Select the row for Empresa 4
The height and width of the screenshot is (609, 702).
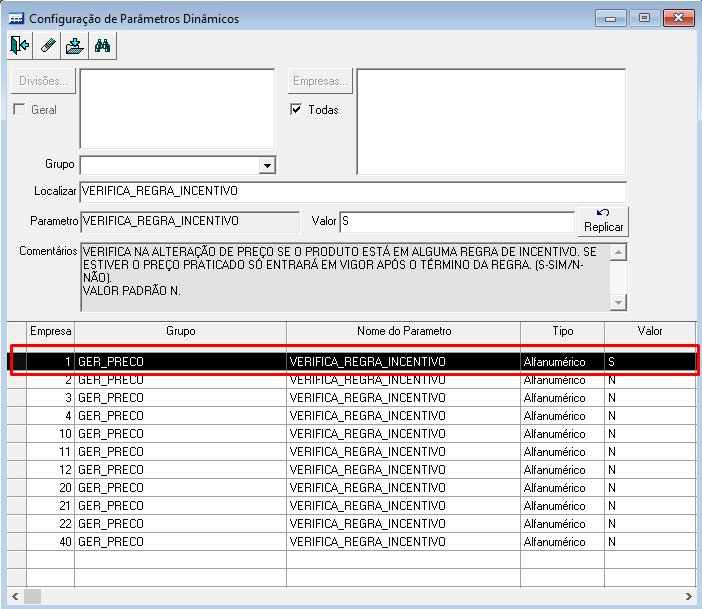351,416
